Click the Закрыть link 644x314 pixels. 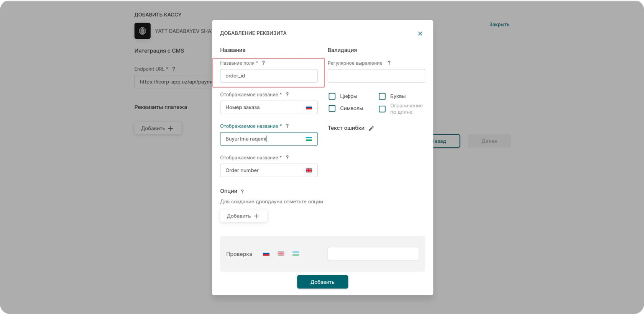pos(499,25)
